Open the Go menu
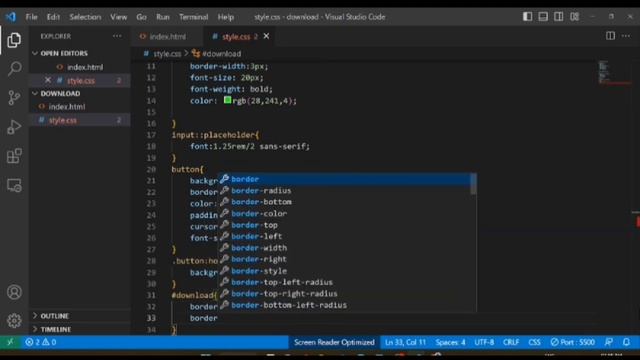 [x=141, y=17]
